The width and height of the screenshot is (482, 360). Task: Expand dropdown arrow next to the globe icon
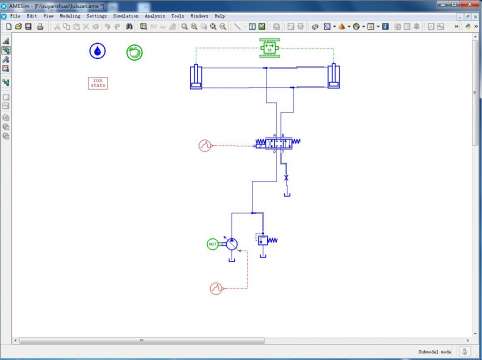[363, 27]
